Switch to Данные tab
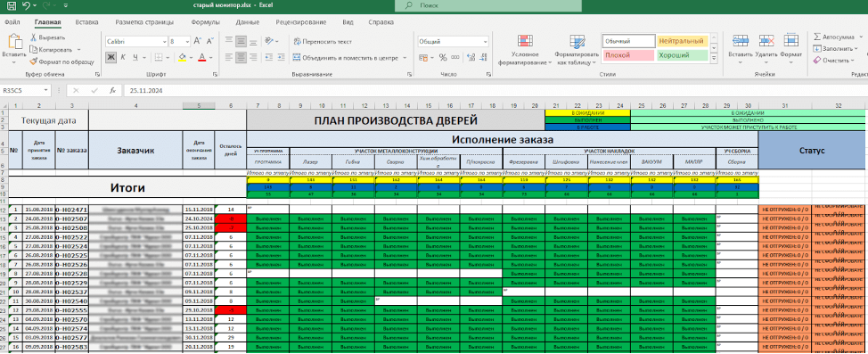The height and width of the screenshot is (354, 868). point(248,22)
